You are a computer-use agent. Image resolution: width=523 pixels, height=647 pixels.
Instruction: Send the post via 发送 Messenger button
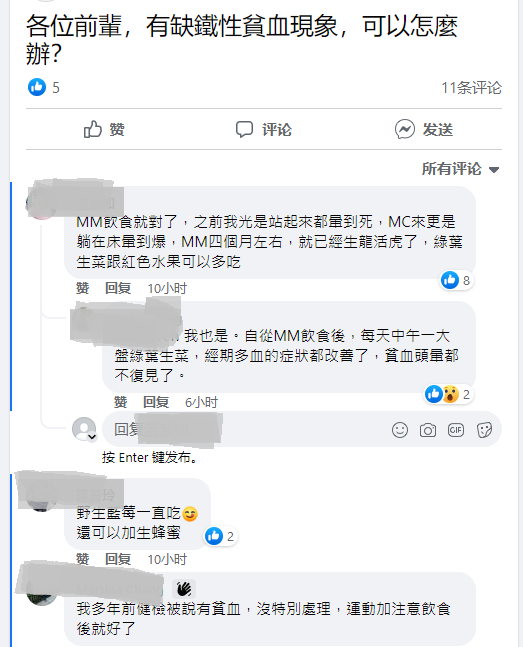(424, 129)
